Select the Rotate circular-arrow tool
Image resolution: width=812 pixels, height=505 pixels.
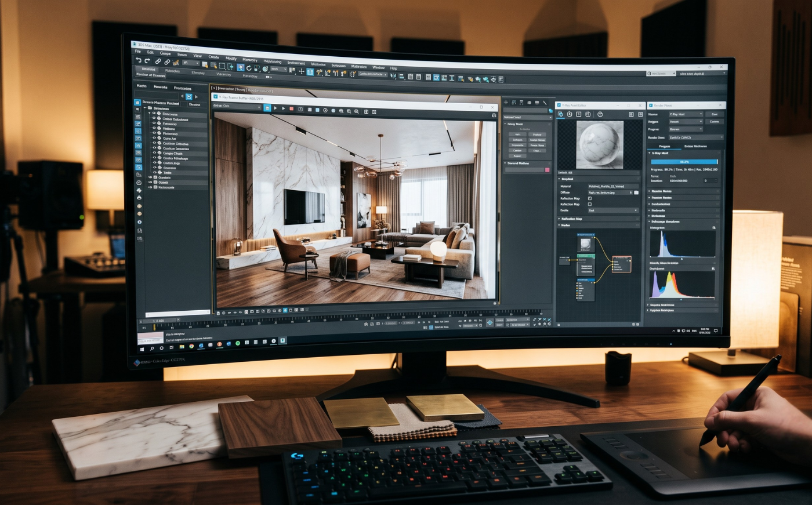[x=249, y=68]
